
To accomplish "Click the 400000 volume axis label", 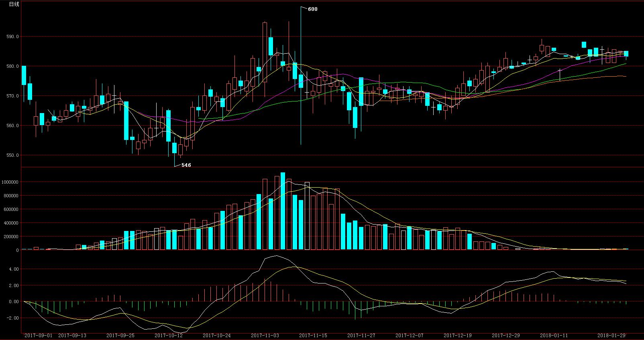I will (11, 223).
